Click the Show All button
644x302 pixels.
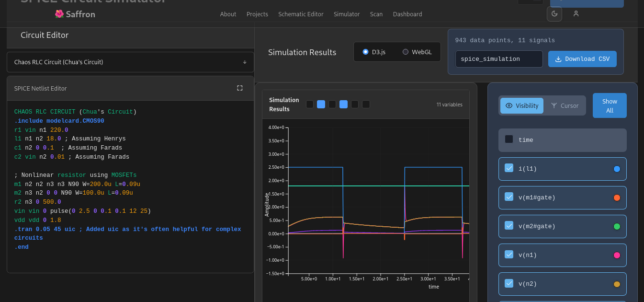610,105
